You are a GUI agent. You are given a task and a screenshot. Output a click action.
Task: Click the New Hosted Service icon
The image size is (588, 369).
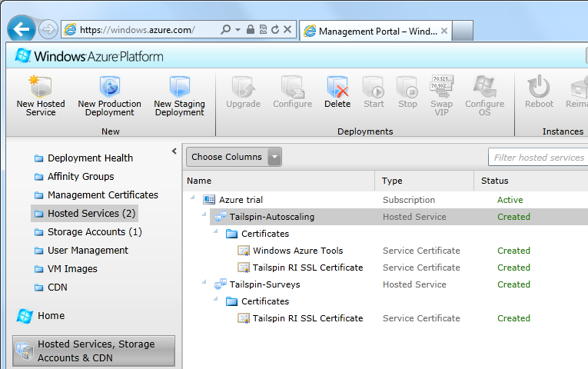point(41,86)
